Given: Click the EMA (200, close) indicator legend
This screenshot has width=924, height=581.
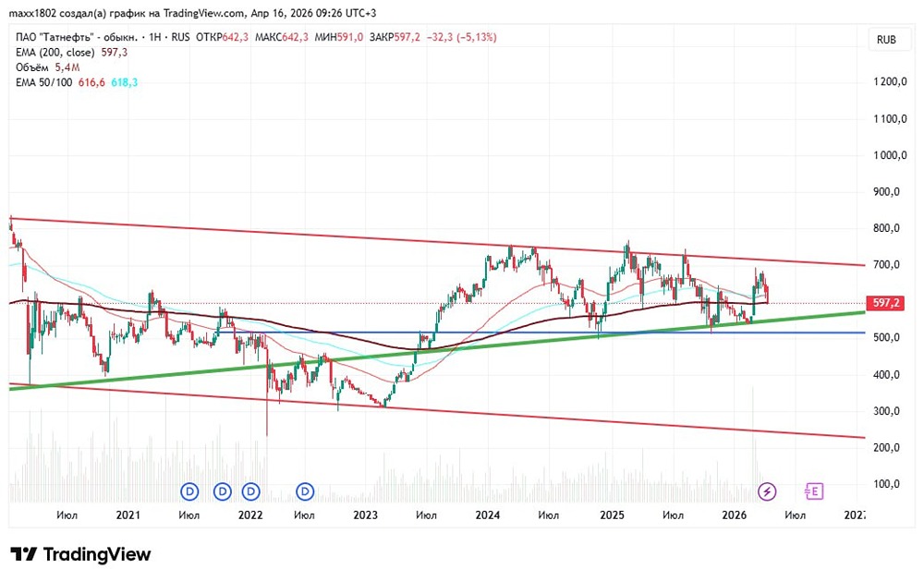Looking at the screenshot, I should pyautogui.click(x=55, y=53).
